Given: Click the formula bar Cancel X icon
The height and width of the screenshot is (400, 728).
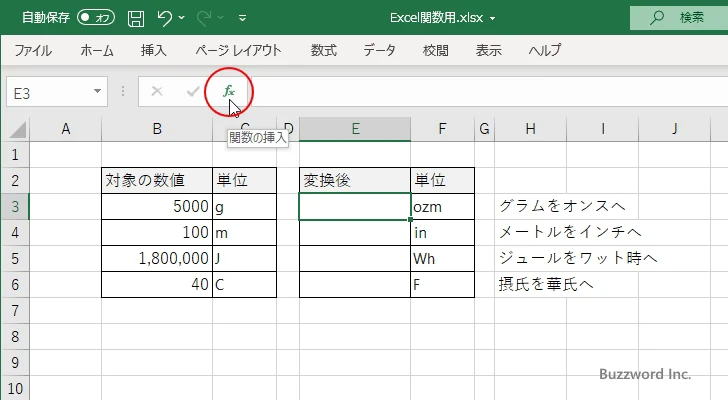Looking at the screenshot, I should [157, 91].
